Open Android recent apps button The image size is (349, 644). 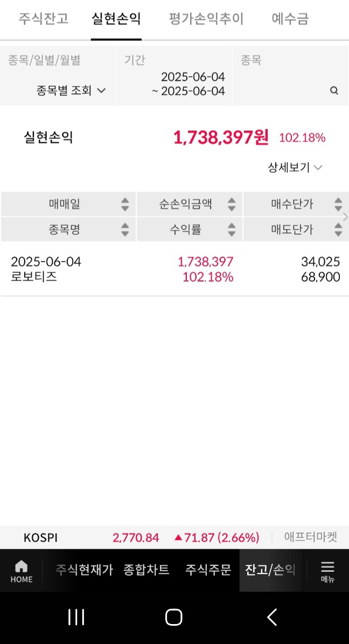point(76,617)
